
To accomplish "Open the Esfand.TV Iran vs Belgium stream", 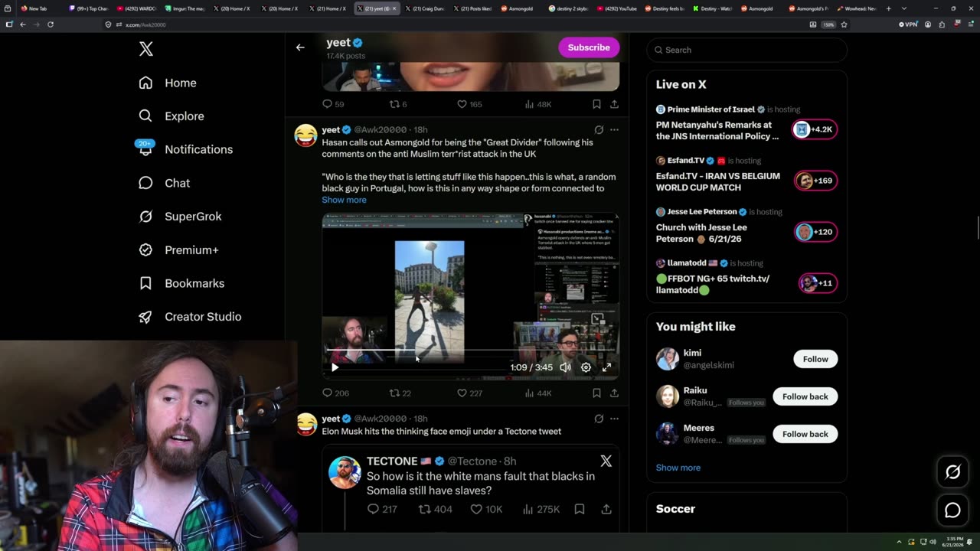I will click(746, 174).
